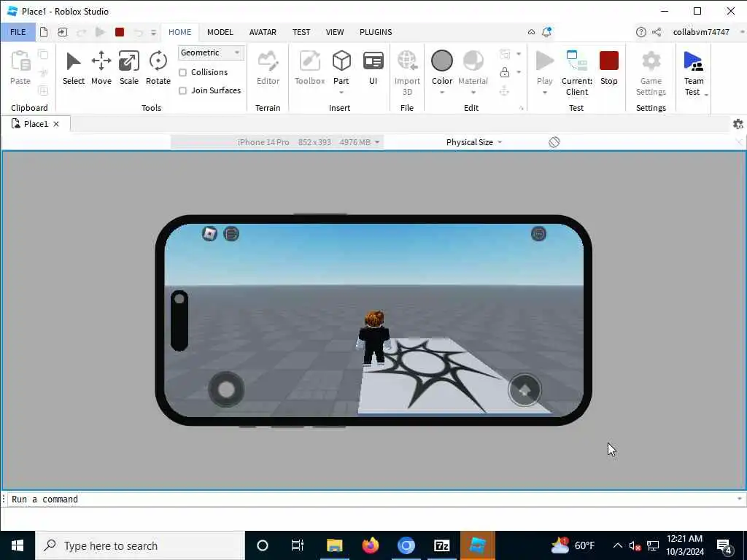
Task: Open the help question mark icon
Action: tap(640, 32)
